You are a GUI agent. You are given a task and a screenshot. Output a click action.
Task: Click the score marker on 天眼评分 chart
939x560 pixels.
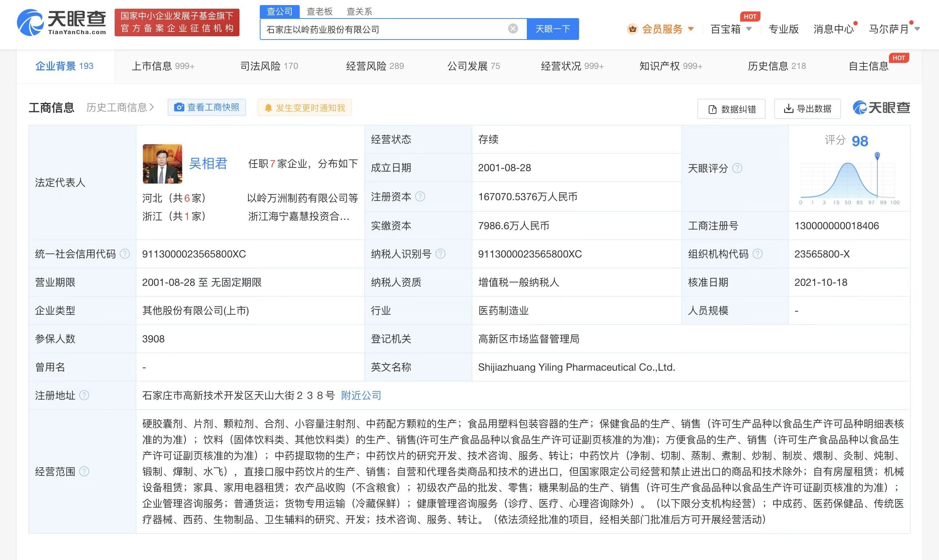coord(877,155)
